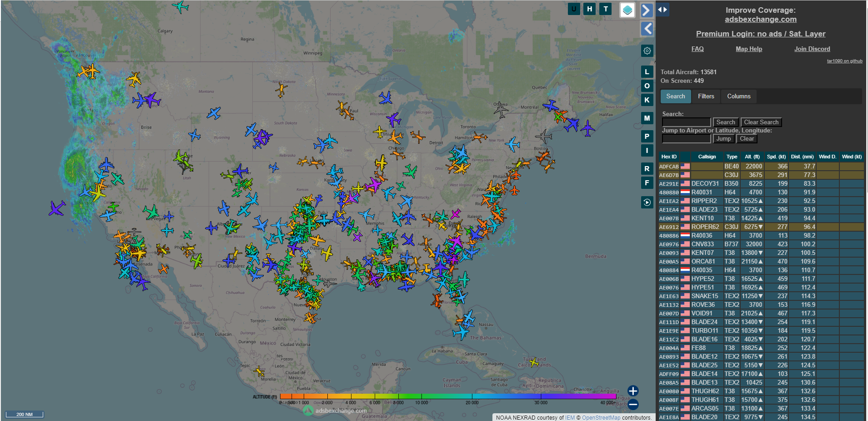Sort table by Hex ID column

point(669,157)
